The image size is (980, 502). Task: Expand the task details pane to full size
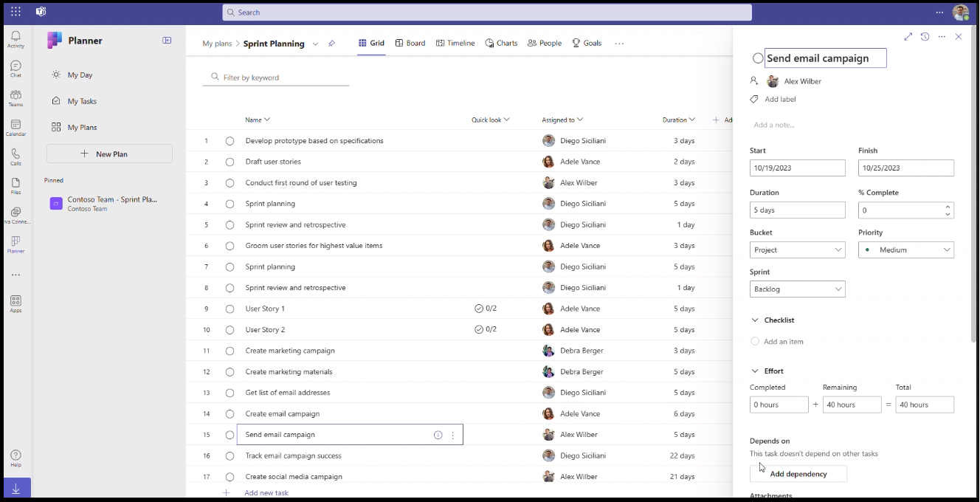coord(908,37)
